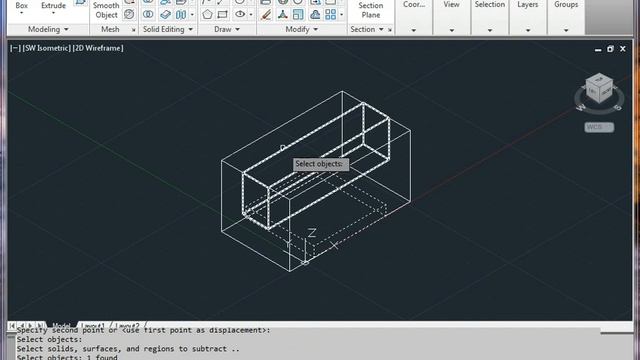Image resolution: width=640 pixels, height=360 pixels.
Task: Open the View panel flyout
Action: 451,30
